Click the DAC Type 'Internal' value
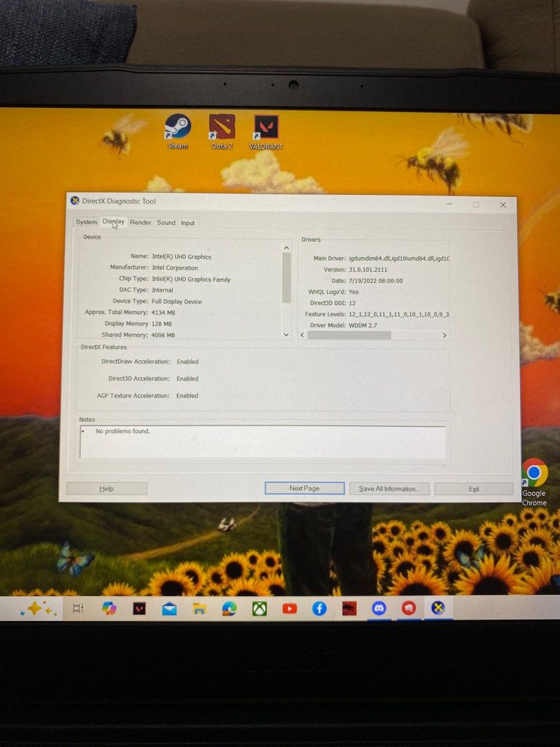 tap(162, 290)
